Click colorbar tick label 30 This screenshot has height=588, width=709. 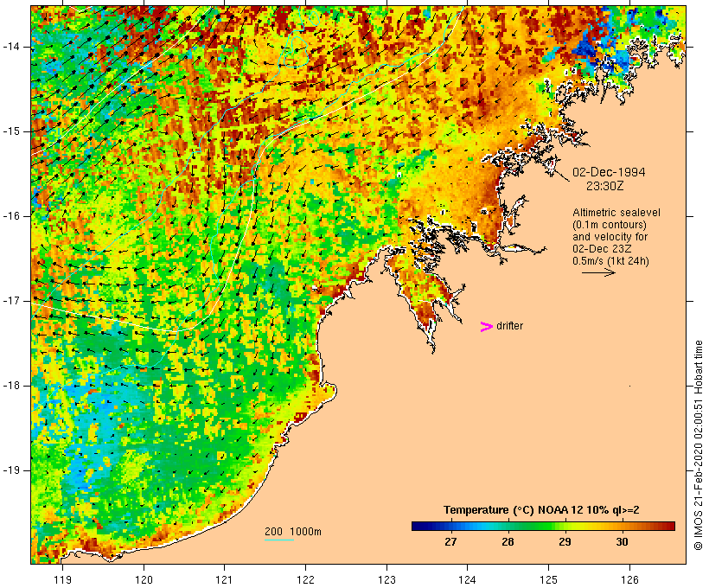(x=623, y=541)
